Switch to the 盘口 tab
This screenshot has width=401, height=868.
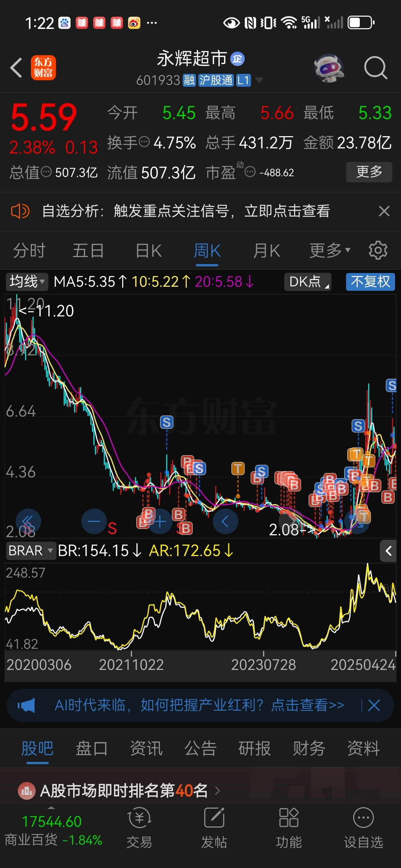[x=92, y=748]
